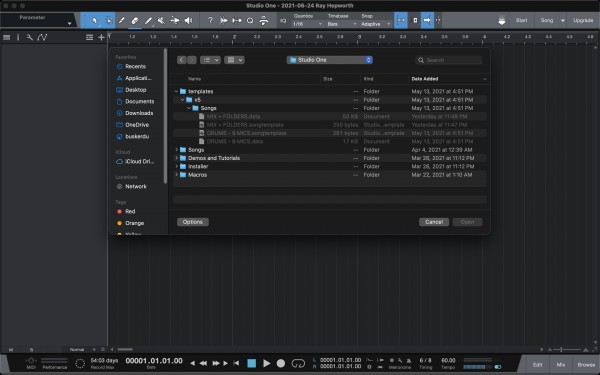Select Documents in the sidebar
This screenshot has height=375, width=600.
click(x=140, y=101)
